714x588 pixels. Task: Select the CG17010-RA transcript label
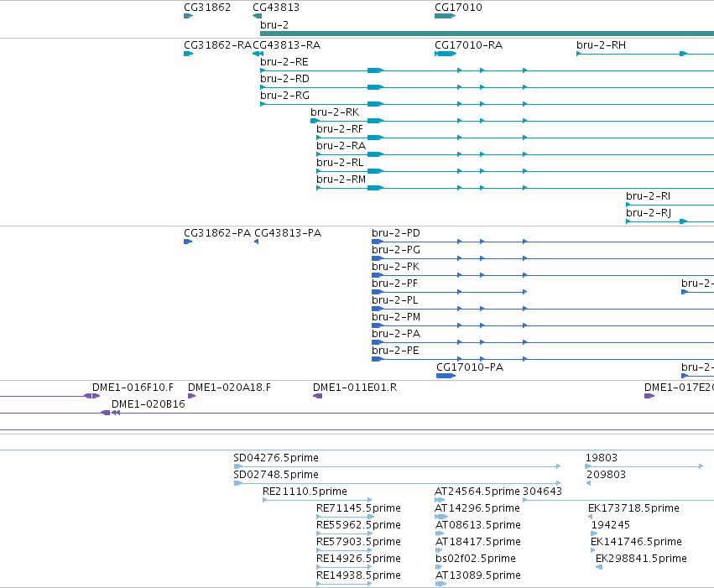468,45
